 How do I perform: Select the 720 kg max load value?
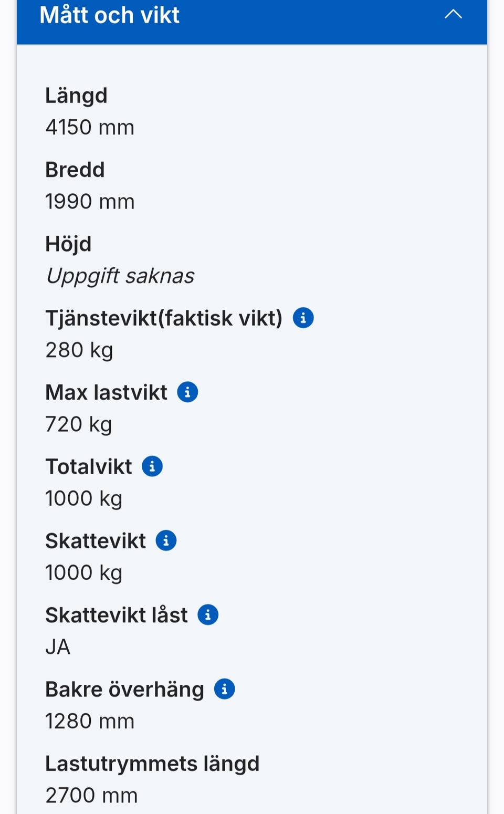click(x=79, y=424)
